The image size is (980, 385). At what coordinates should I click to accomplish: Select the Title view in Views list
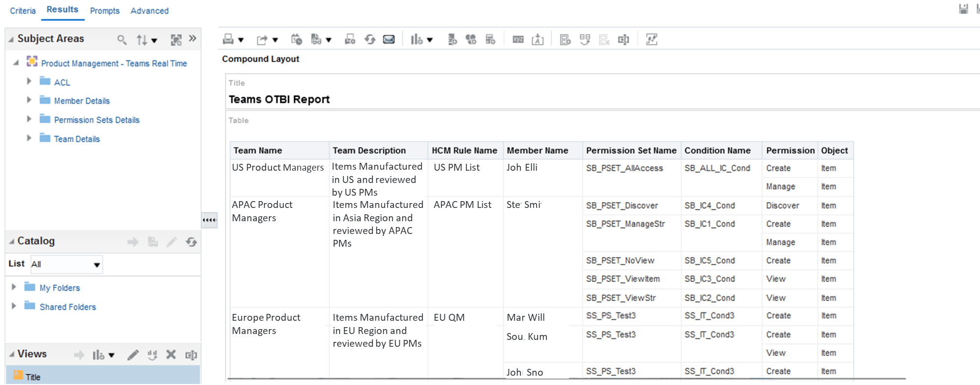(x=103, y=376)
